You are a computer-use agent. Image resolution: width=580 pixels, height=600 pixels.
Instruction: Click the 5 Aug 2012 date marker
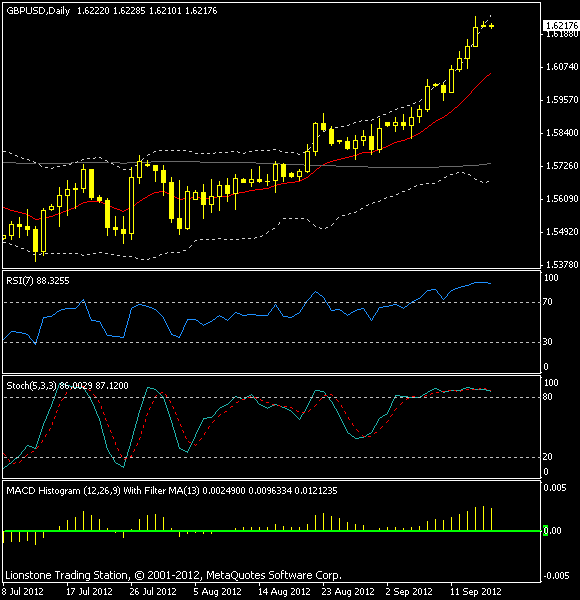click(217, 592)
